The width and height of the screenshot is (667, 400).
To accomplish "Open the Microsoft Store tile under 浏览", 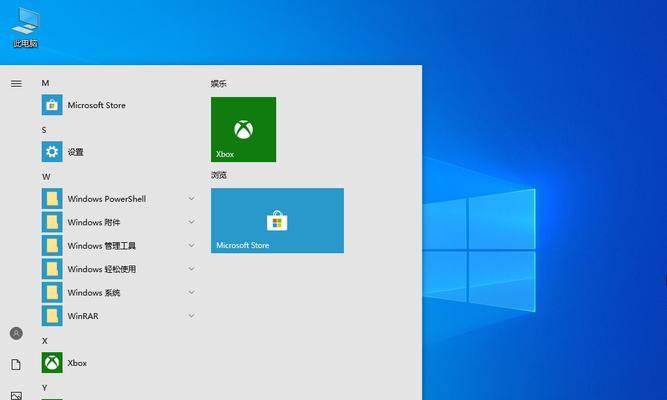I will tap(277, 220).
